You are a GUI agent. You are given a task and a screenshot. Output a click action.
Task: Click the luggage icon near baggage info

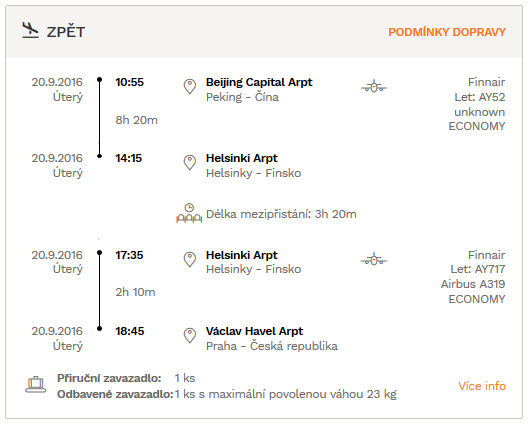[36, 385]
